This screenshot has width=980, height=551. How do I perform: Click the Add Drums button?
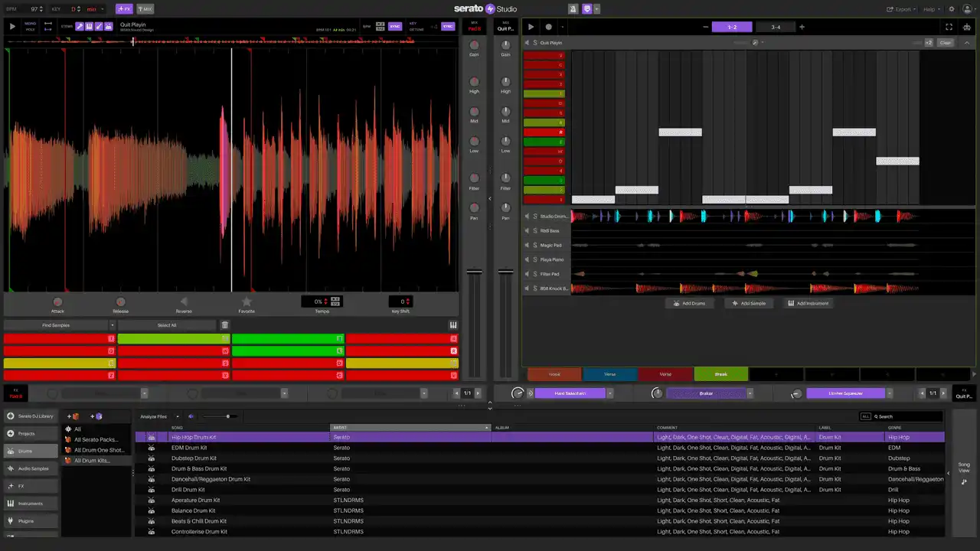pos(689,303)
